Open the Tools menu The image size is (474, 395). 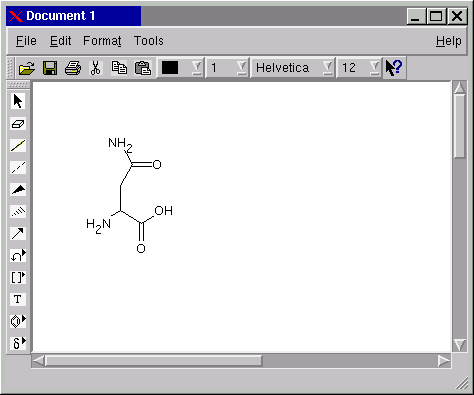pos(149,41)
